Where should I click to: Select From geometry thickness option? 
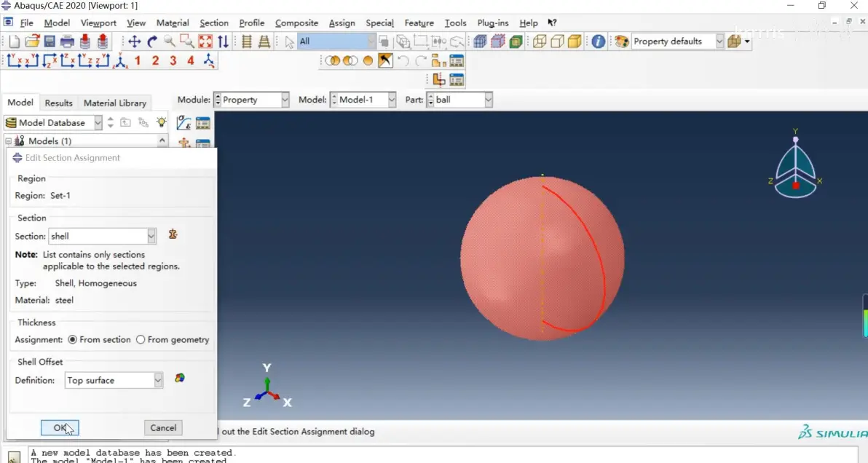tap(141, 340)
